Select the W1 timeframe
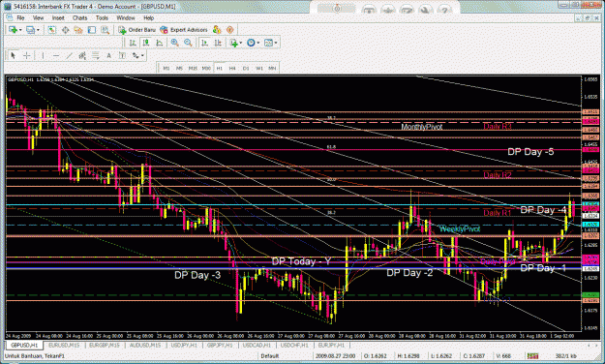Image resolution: width=605 pixels, height=364 pixels. (x=259, y=69)
